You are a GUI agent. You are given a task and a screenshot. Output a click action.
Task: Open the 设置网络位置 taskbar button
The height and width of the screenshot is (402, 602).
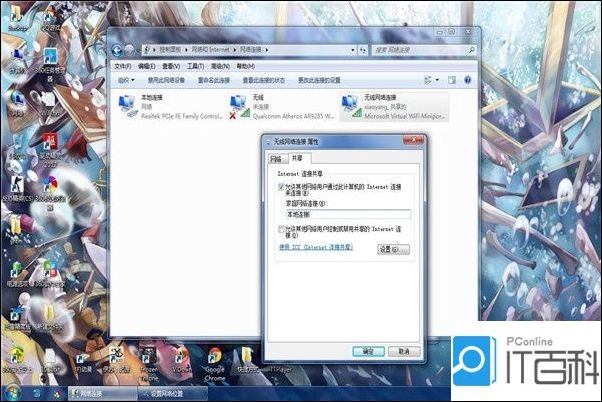(172, 394)
